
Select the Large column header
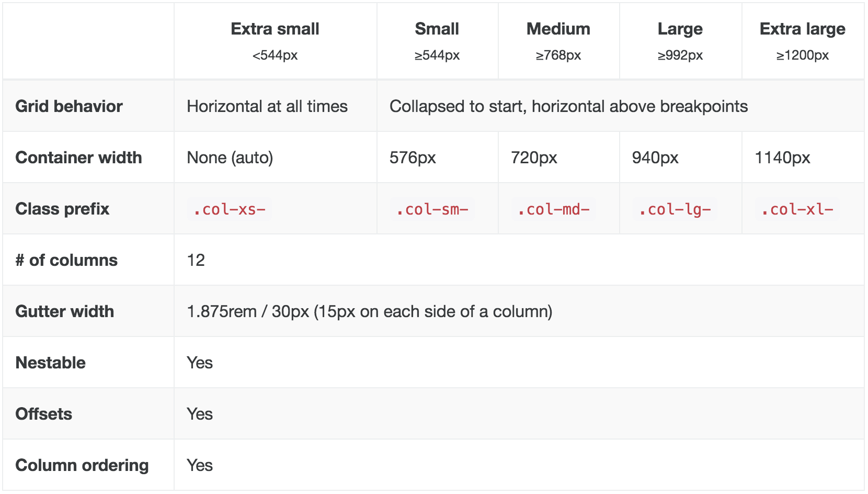[680, 29]
